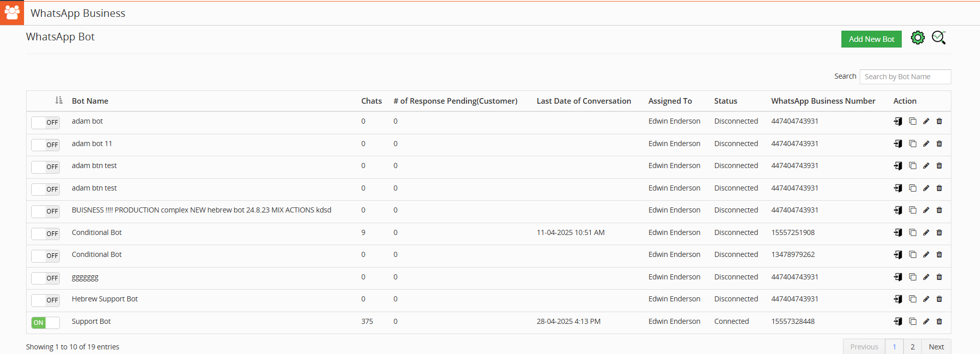Select page 1 in pagination
The height and width of the screenshot is (354, 980).
(894, 347)
